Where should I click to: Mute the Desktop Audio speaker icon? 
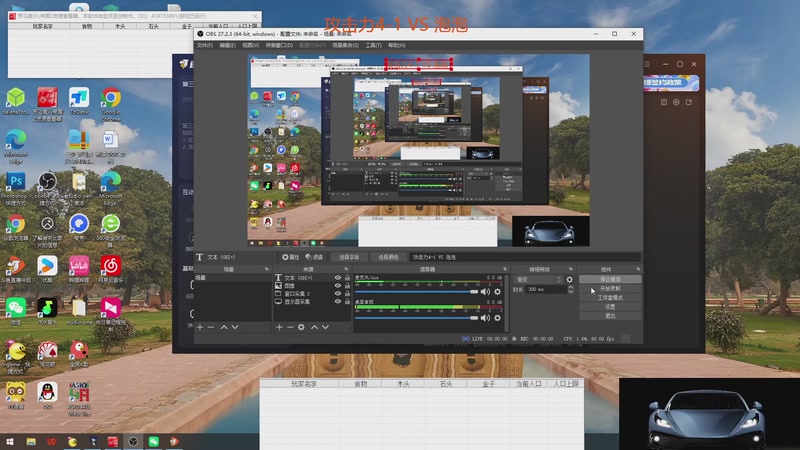tap(486, 318)
